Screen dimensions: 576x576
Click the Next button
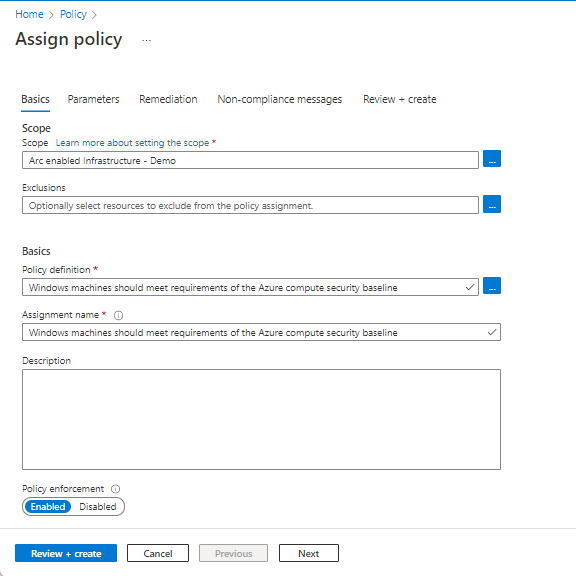tap(309, 553)
